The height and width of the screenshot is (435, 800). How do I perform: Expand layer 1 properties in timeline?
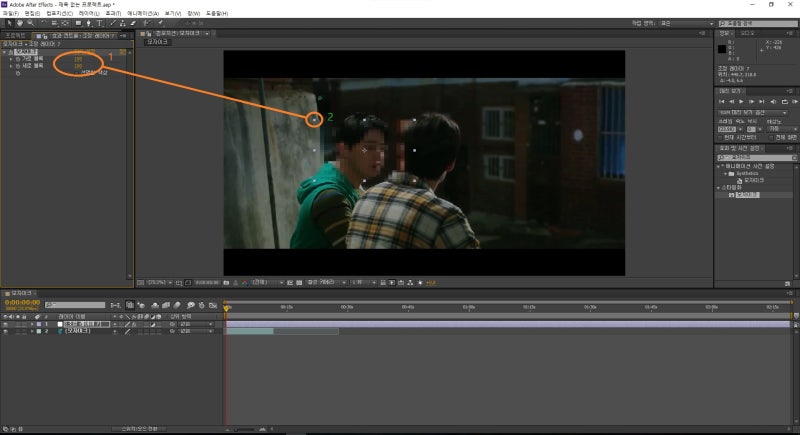(x=32, y=324)
